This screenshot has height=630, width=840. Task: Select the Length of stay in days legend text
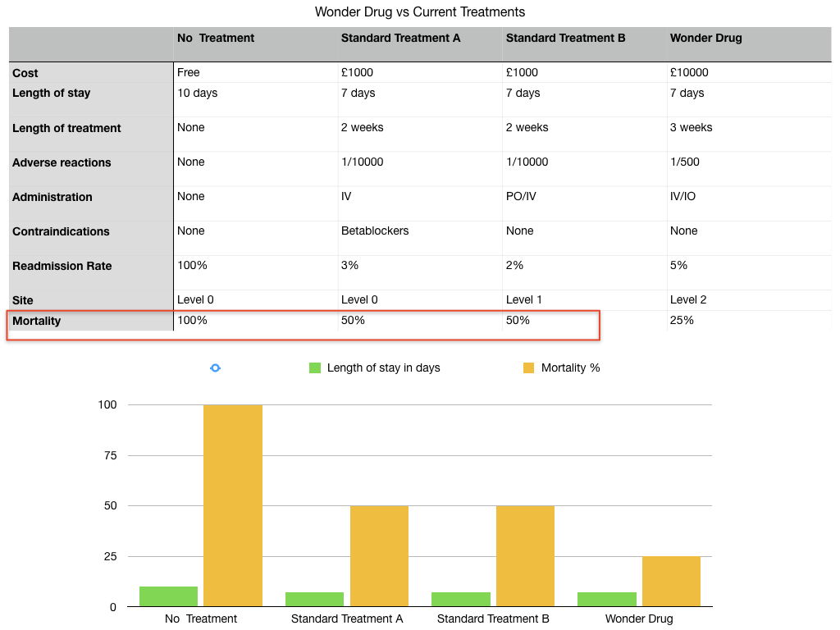pyautogui.click(x=384, y=368)
